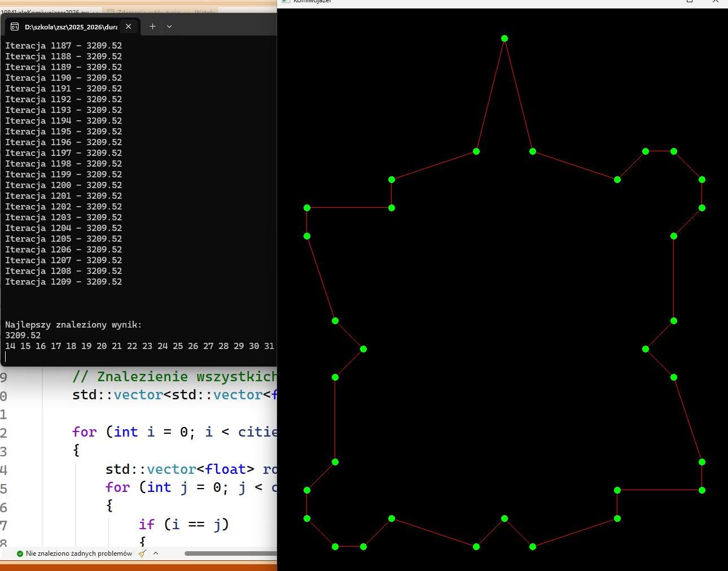Screen dimensions: 728x571
Task: Click the 'for (int j = 0' line
Action: pos(191,487)
